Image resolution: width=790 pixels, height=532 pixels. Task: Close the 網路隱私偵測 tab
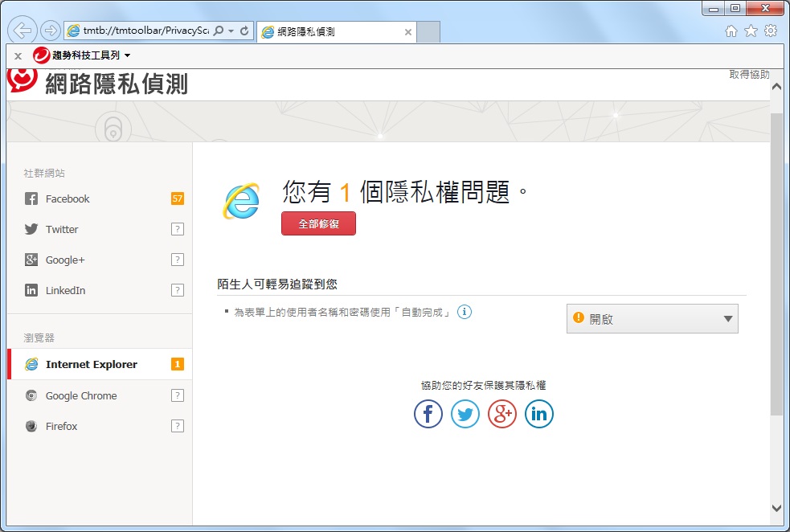tap(408, 32)
